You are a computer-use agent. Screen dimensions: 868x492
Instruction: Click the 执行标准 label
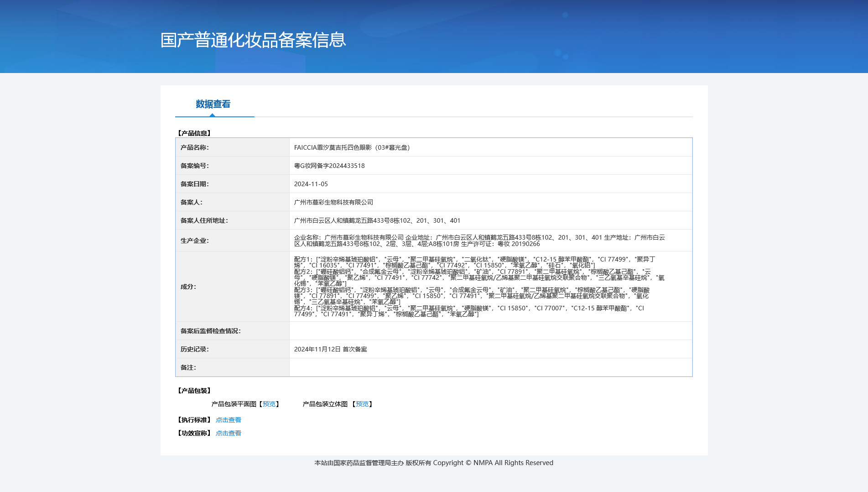[x=194, y=420]
